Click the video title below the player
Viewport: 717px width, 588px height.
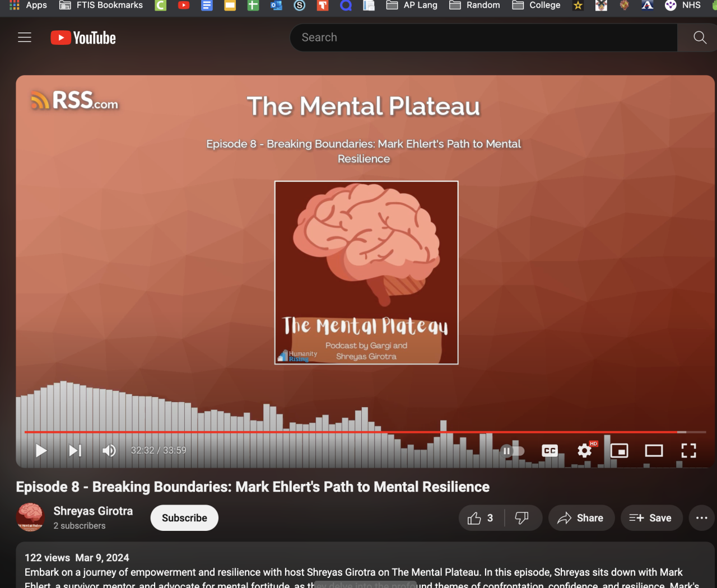pos(253,487)
